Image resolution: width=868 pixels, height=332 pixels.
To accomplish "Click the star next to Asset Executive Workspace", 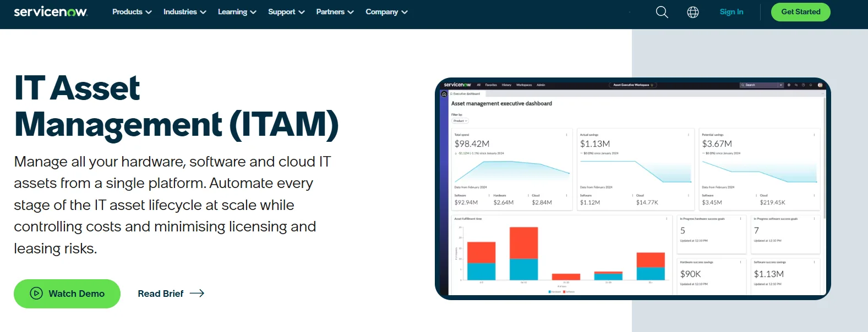I will tap(652, 85).
